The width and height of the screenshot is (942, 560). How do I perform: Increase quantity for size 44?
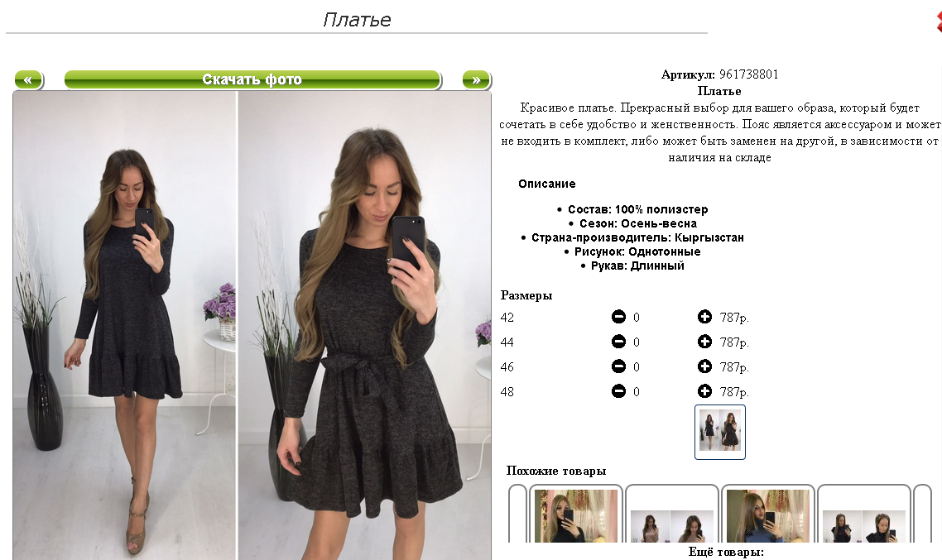704,342
